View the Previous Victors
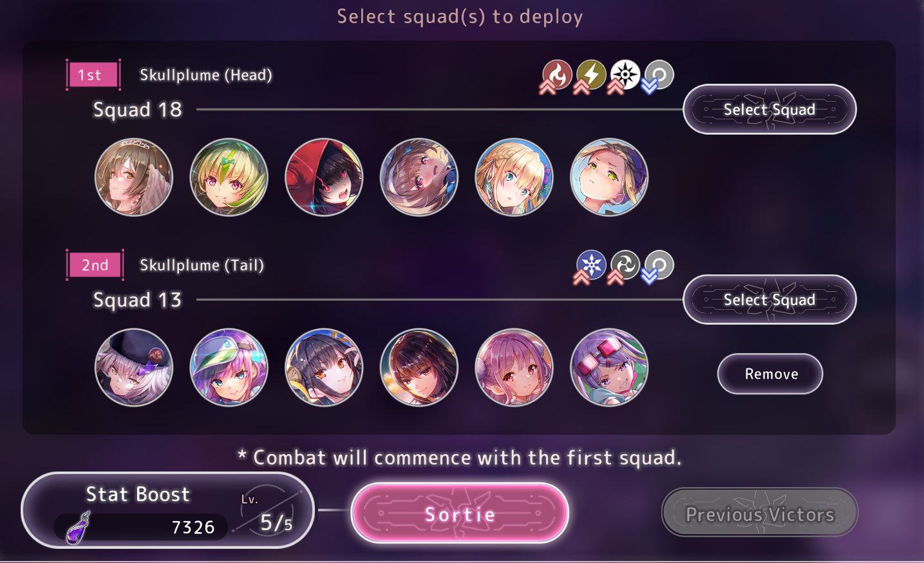Screen dimensions: 924x563 [760, 513]
